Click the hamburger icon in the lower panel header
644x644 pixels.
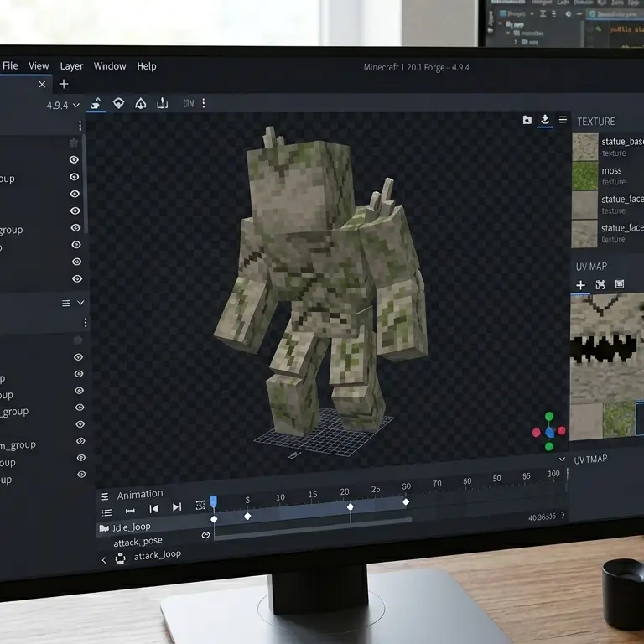click(66, 303)
